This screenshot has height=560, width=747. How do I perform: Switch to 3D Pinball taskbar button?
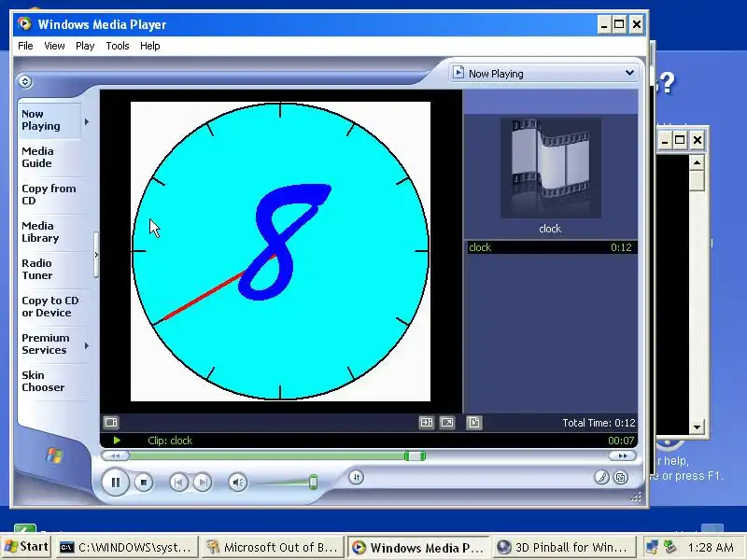(x=565, y=548)
